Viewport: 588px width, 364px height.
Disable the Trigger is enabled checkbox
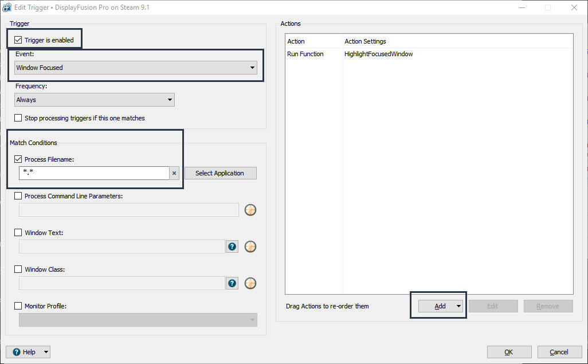click(18, 40)
